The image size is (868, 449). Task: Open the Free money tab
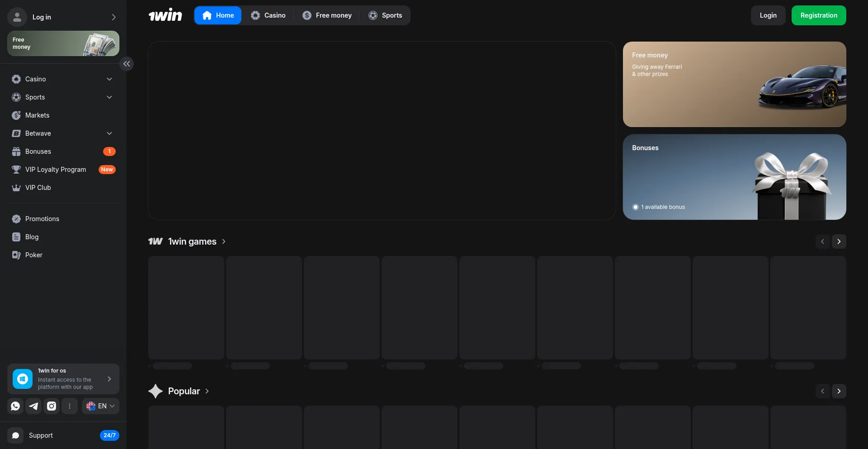(327, 15)
